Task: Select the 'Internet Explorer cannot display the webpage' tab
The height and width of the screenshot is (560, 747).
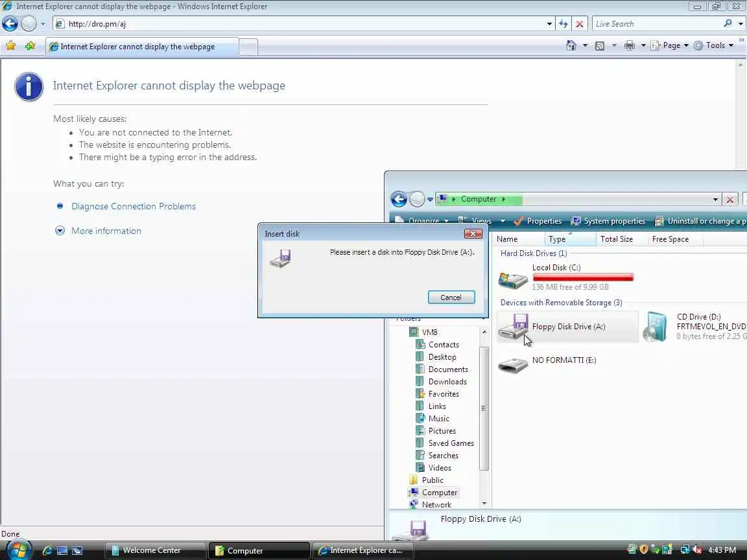Action: (142, 47)
